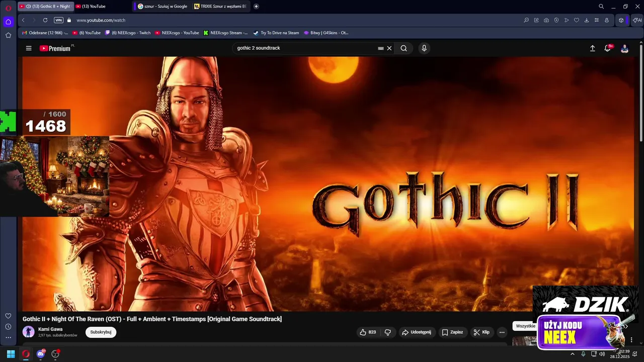Dislike the Gothic II soundtrack video
This screenshot has width=644, height=362.
point(388,332)
